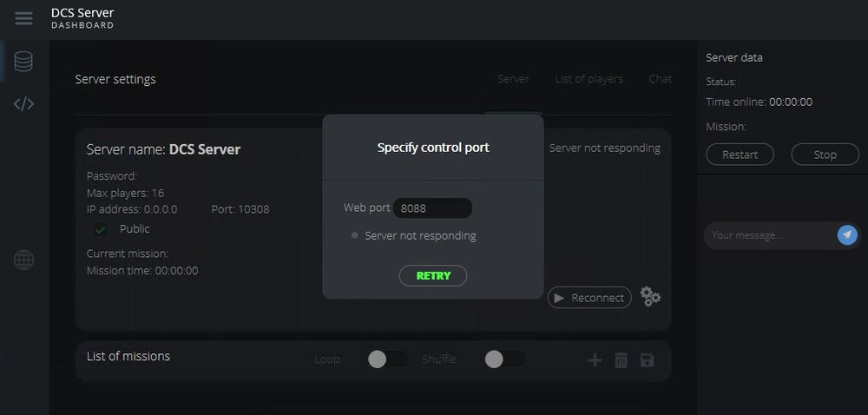Click the Stop server button

[825, 155]
